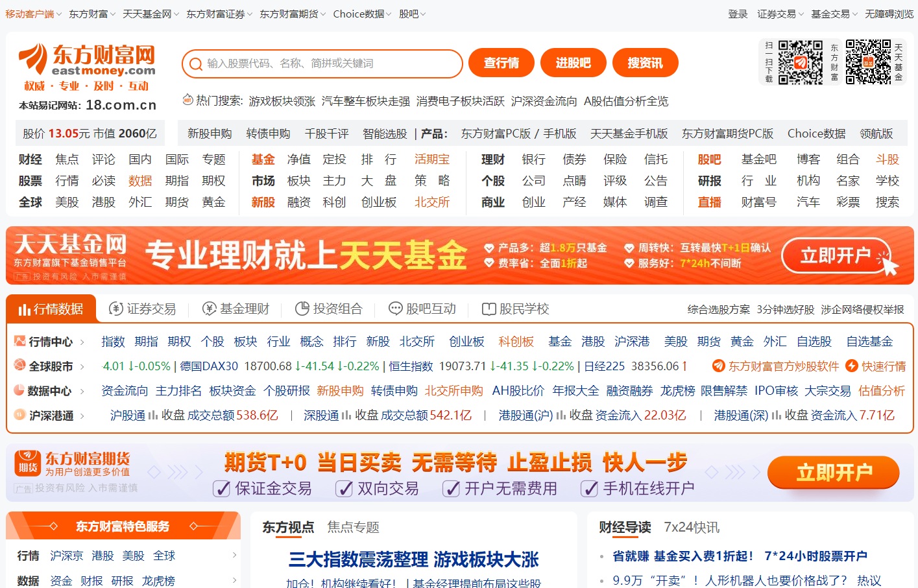
Task: Click the 搜资讯 button
Action: (646, 63)
